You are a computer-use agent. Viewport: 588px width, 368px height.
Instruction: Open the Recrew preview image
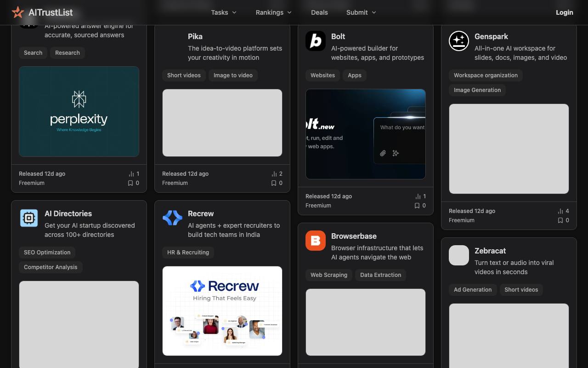222,311
